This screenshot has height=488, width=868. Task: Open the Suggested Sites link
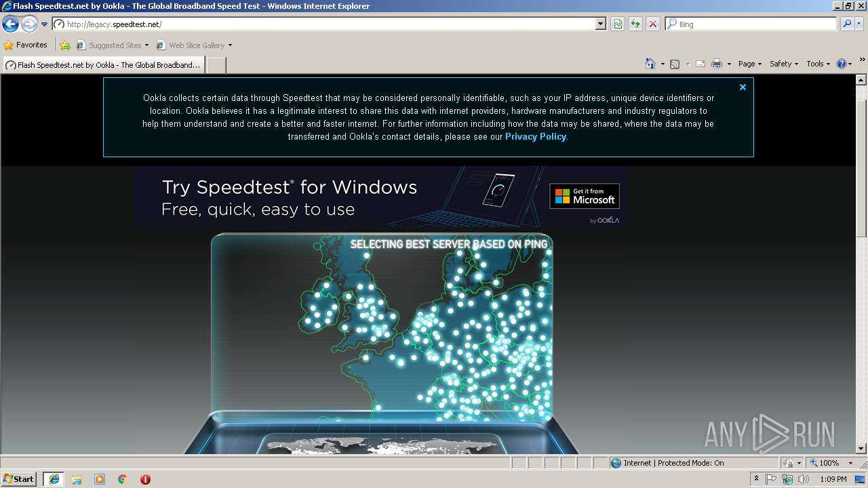tap(112, 45)
